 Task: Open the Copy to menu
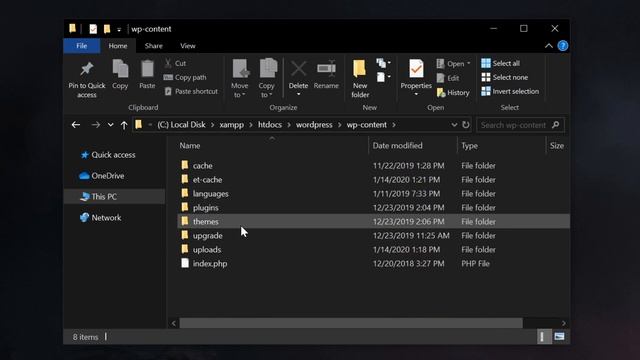click(x=267, y=78)
